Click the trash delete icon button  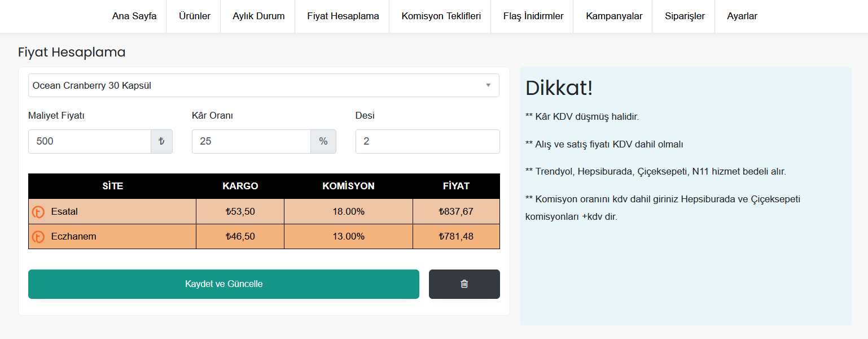(x=464, y=284)
